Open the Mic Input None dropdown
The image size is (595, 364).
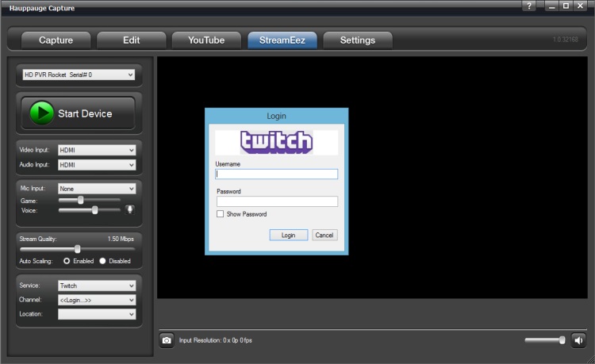tap(97, 189)
